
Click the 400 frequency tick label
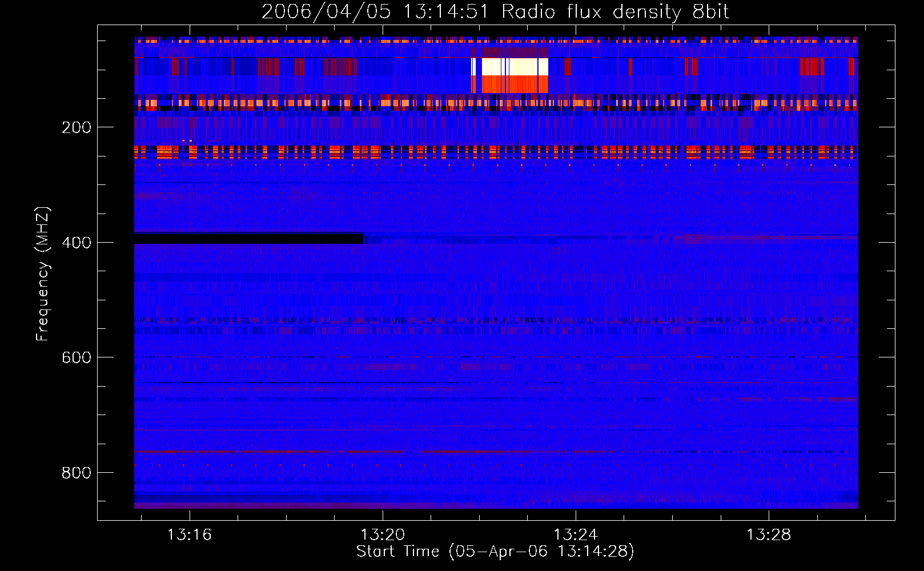tap(77, 243)
